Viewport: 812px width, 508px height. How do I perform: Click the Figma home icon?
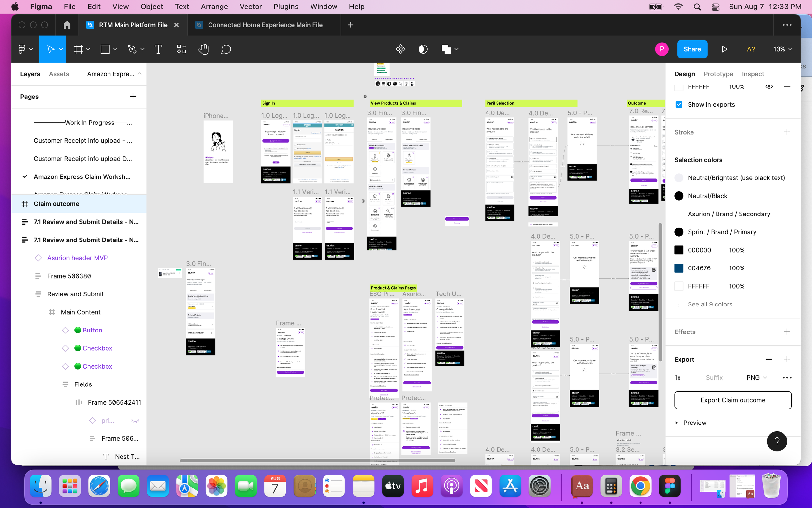pos(67,25)
